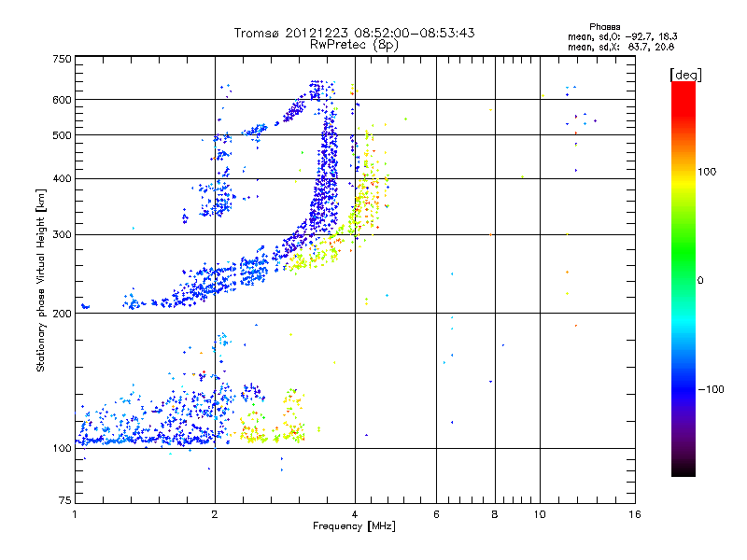This screenshot has width=747, height=560.
Task: Click the phase colorbar gradient
Action: point(684,278)
